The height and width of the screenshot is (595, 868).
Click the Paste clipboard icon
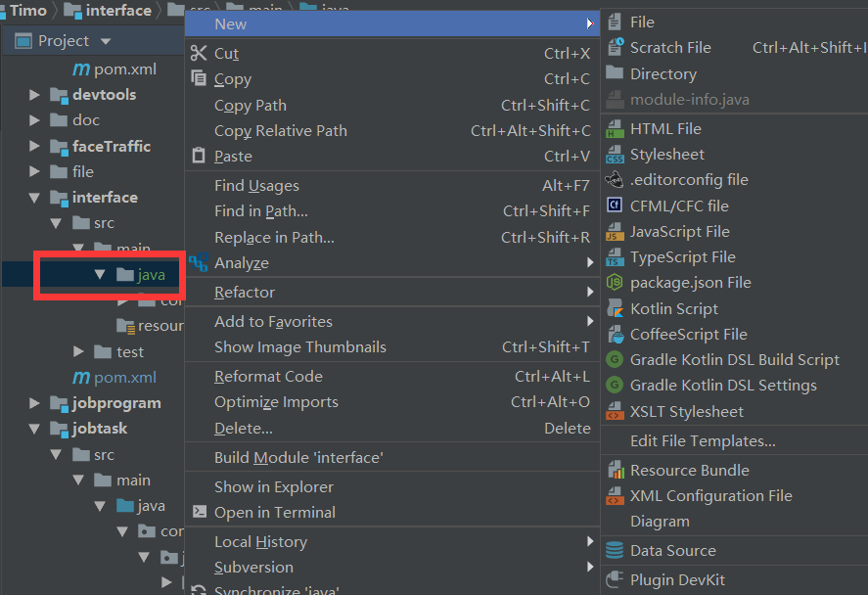(199, 156)
